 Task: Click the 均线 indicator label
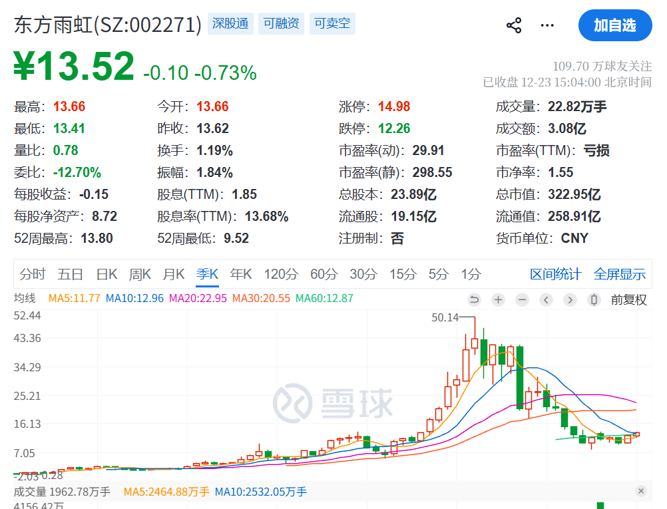pos(25,299)
